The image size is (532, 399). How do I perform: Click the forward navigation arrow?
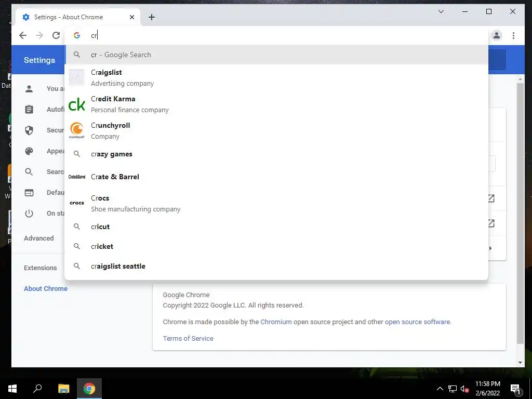point(39,35)
